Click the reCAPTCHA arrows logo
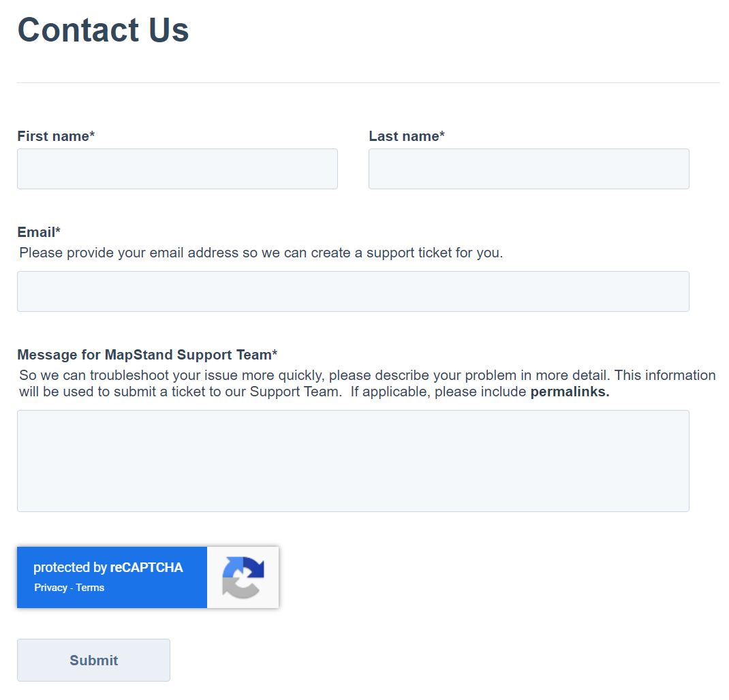 tap(243, 577)
